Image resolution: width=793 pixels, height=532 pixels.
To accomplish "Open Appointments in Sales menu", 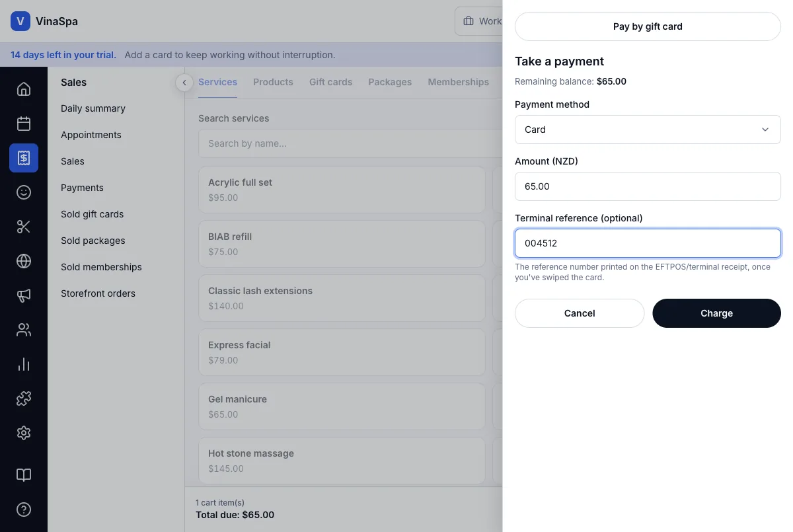I will click(91, 135).
